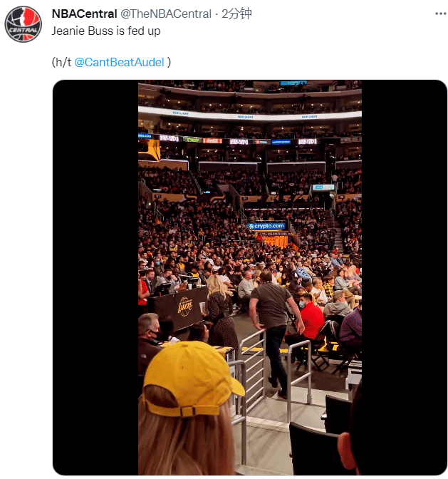The width and height of the screenshot is (448, 479).
Task: Click the Bud Light banner ring in the video
Action: (x=249, y=115)
